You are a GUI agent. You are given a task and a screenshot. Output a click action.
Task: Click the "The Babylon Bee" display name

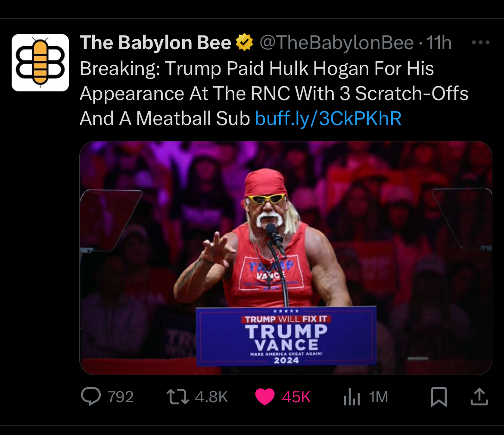click(156, 43)
